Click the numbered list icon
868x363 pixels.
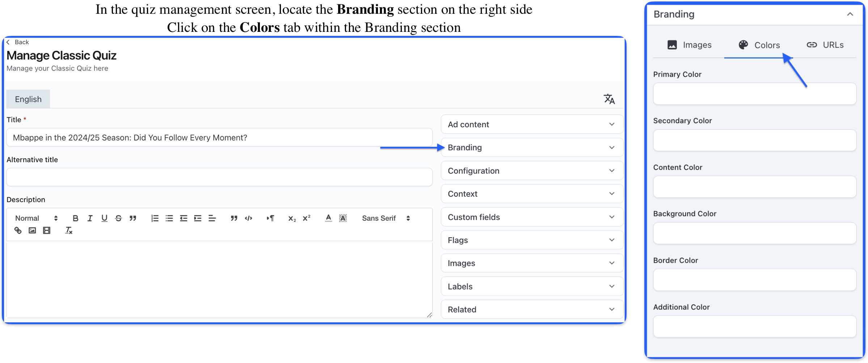pos(155,218)
